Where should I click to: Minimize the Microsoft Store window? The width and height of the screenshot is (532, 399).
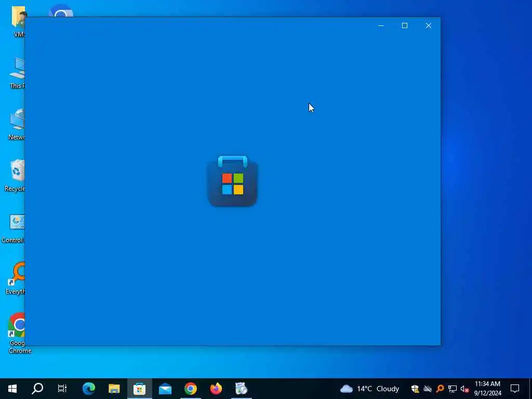coord(381,25)
